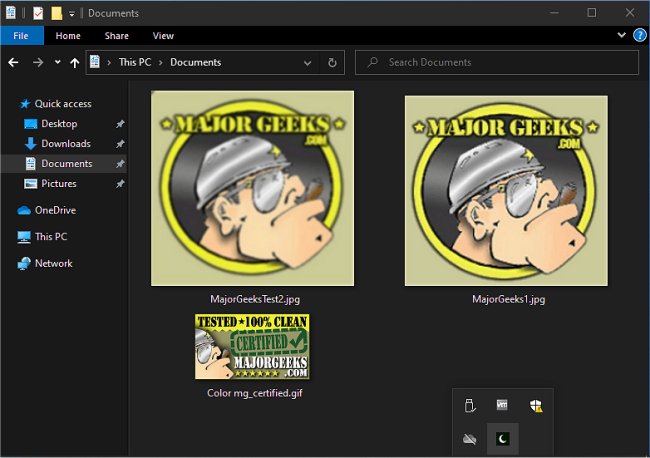Go up one folder level

pyautogui.click(x=75, y=63)
